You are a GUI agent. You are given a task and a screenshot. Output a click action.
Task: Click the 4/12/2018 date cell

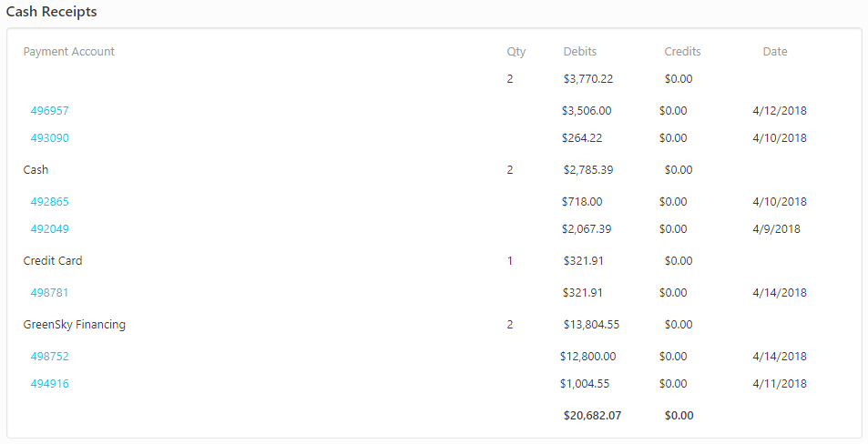780,111
